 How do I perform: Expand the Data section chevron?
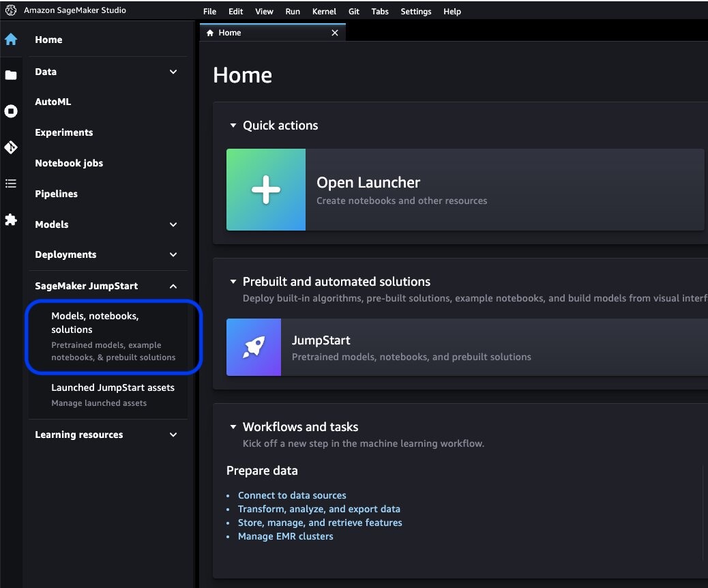(x=173, y=72)
